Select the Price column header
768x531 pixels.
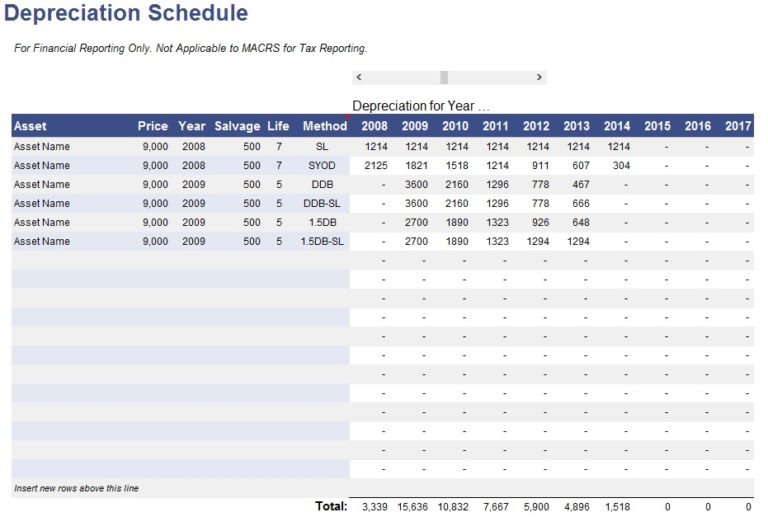click(x=153, y=126)
